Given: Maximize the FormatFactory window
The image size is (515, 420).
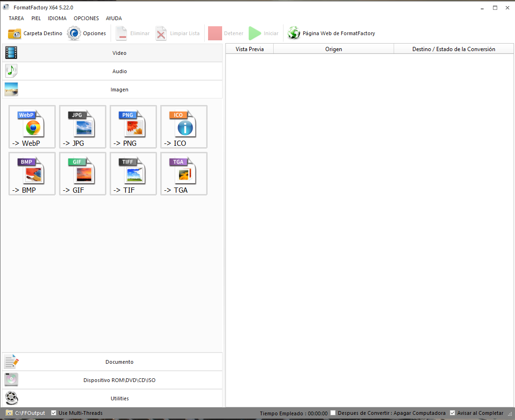Looking at the screenshot, I should click(495, 7).
